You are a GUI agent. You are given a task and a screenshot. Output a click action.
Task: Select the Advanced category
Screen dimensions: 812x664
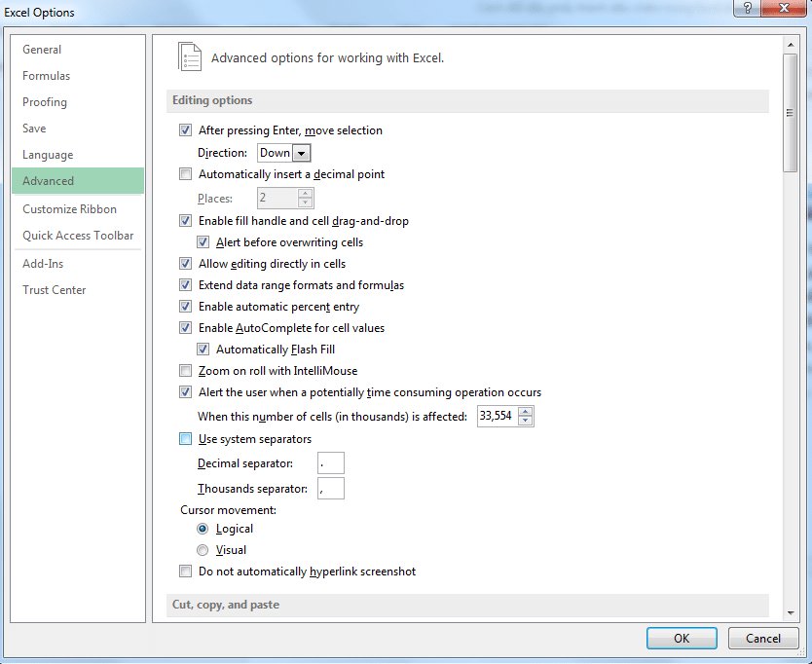(78, 181)
